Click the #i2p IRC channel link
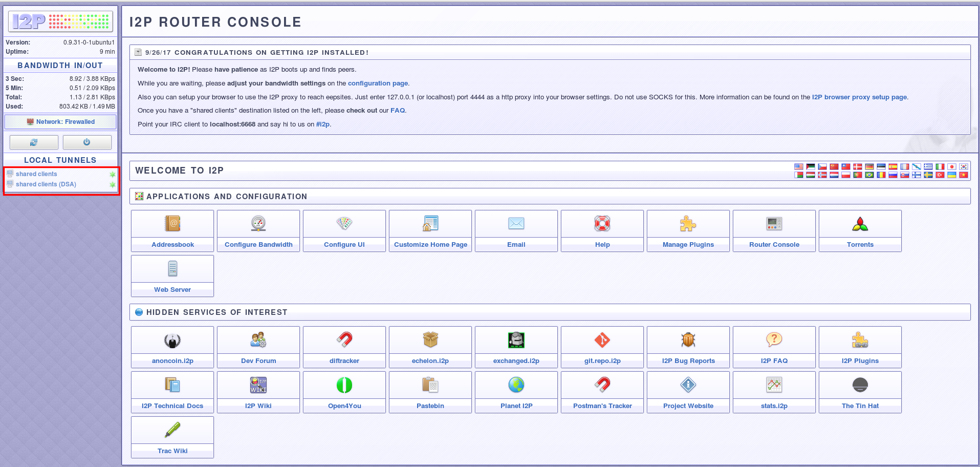The height and width of the screenshot is (467, 980). point(323,124)
